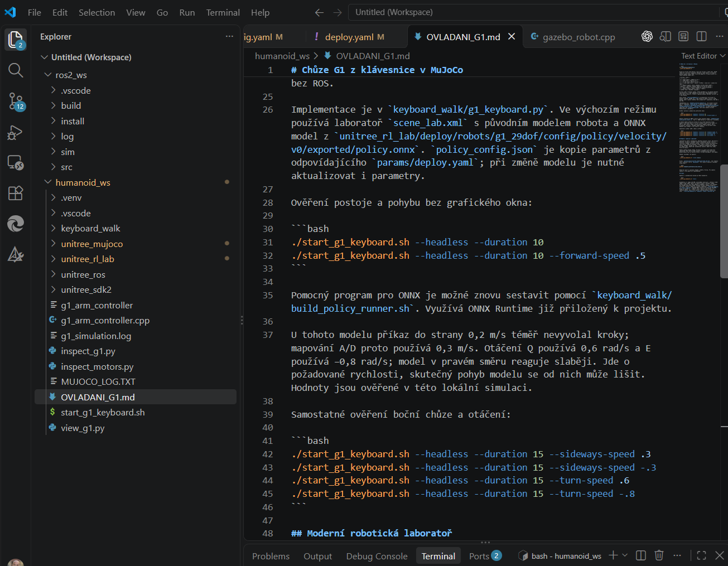Kill terminal with the trash icon
This screenshot has height=566, width=728.
[x=659, y=555]
